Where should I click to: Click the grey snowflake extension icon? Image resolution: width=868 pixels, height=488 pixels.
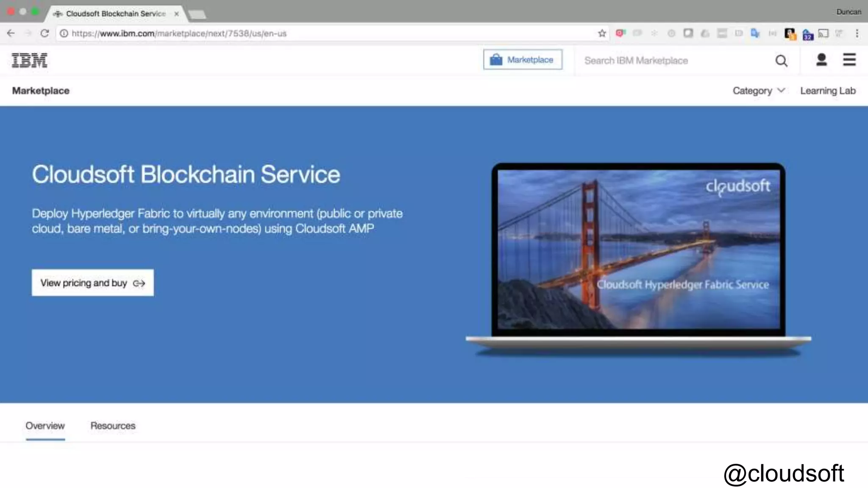pyautogui.click(x=654, y=33)
